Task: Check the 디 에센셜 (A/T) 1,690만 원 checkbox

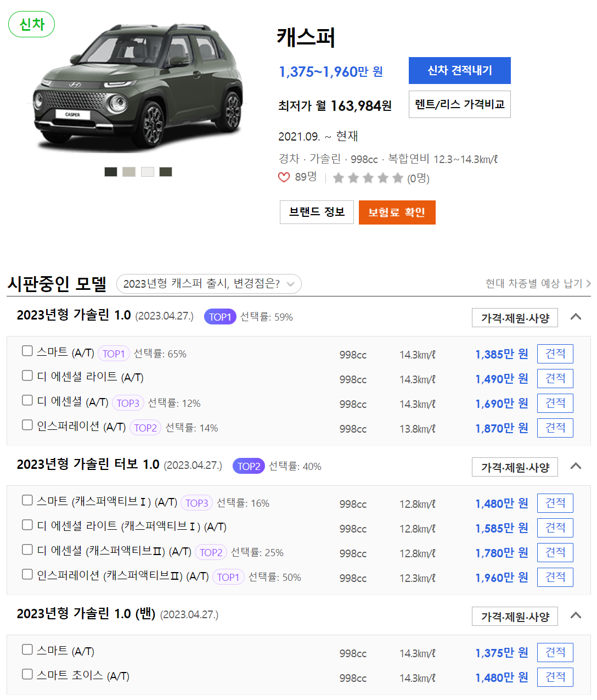Action: coord(27,400)
